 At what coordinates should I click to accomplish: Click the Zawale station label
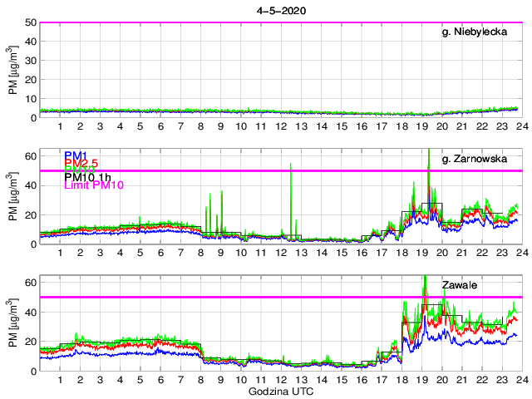pos(461,285)
